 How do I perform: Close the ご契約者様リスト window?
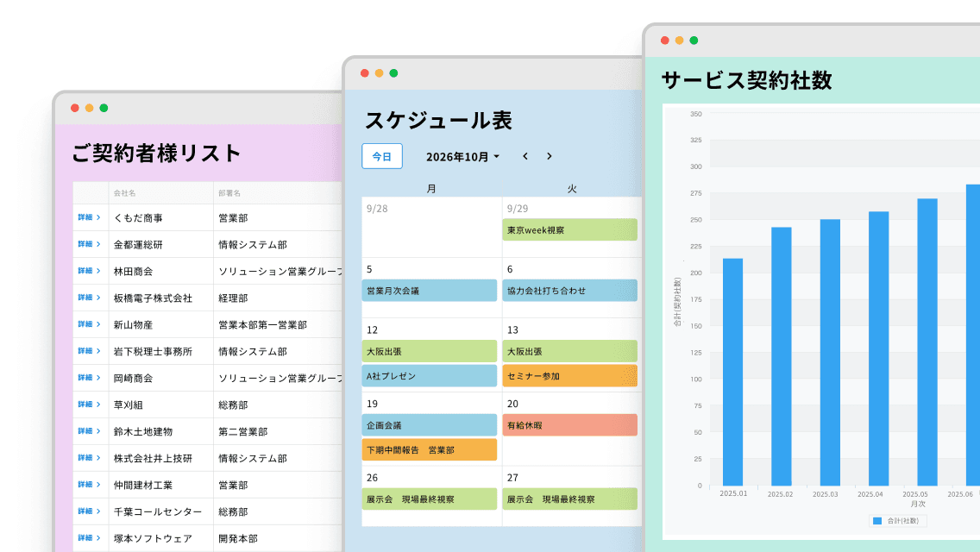75,108
